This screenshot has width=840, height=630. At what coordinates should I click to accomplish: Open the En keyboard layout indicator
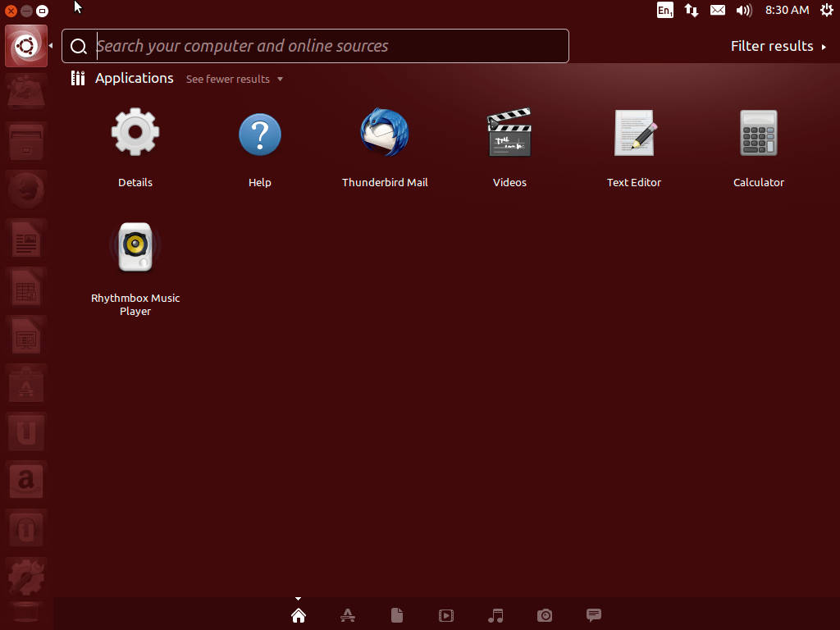664,10
